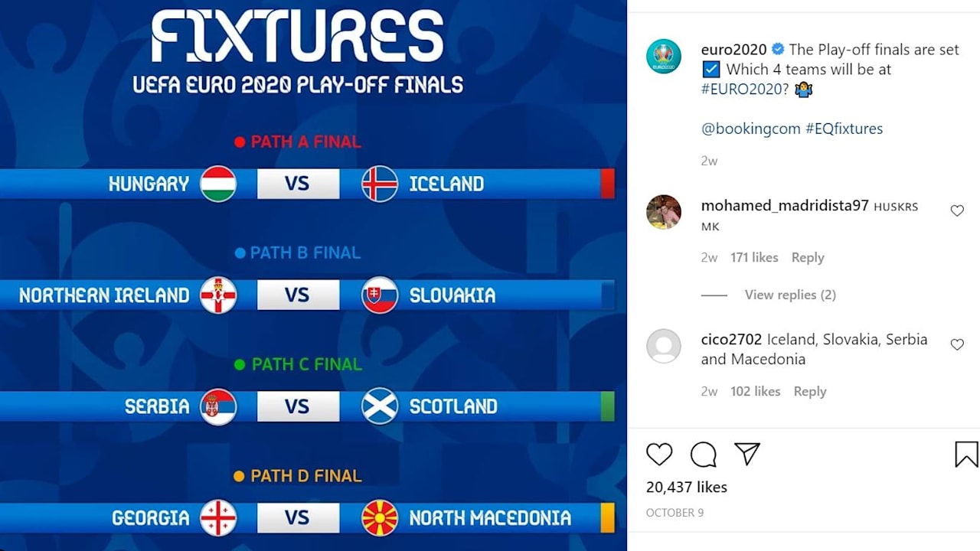Click the fixtures post image title
This screenshot has height=551, width=980.
[x=297, y=37]
